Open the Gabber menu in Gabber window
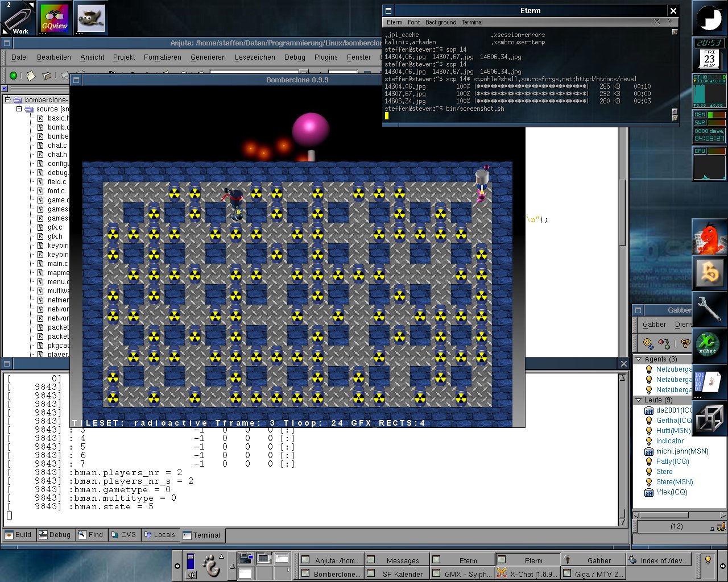Viewport: 728px width, 582px height. pyautogui.click(x=654, y=325)
